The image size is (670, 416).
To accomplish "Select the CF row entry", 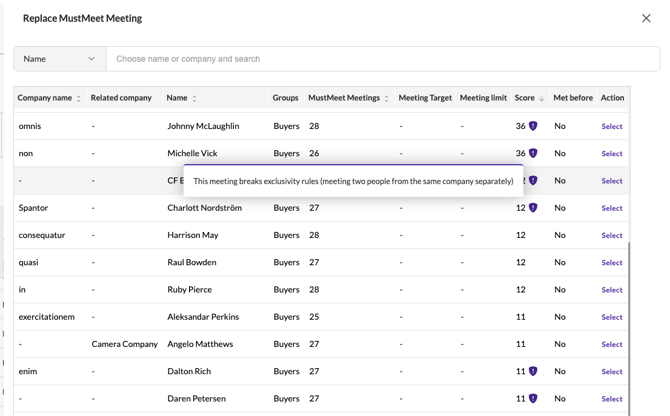I will 611,181.
